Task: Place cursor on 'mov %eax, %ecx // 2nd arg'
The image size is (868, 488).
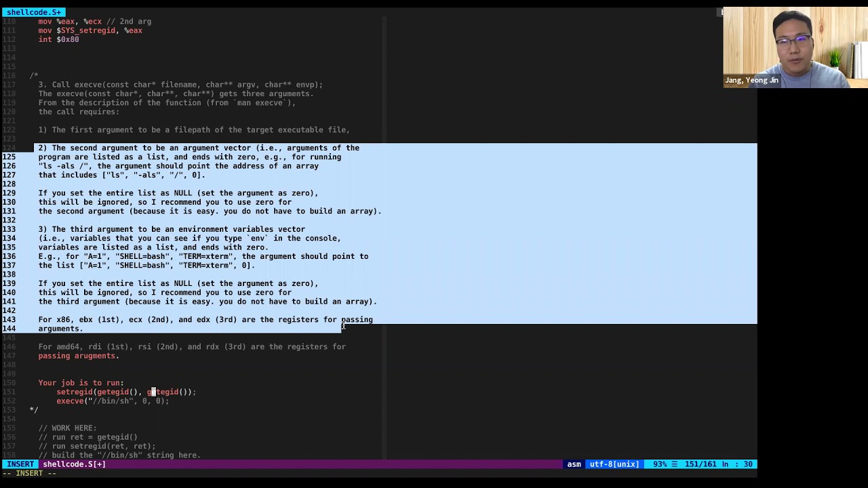Action: (95, 22)
